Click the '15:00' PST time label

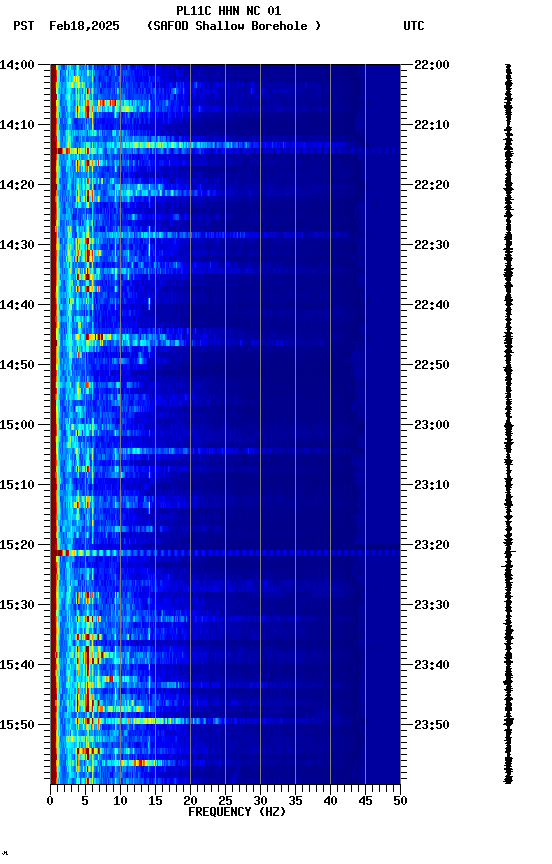tap(17, 425)
